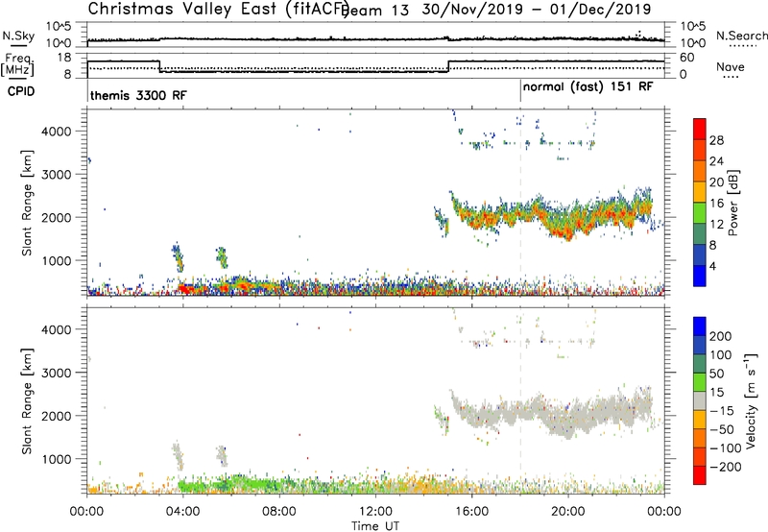This screenshot has width=768, height=532.
Task: Click the '4000' tick of the power panel
Action: pos(57,132)
